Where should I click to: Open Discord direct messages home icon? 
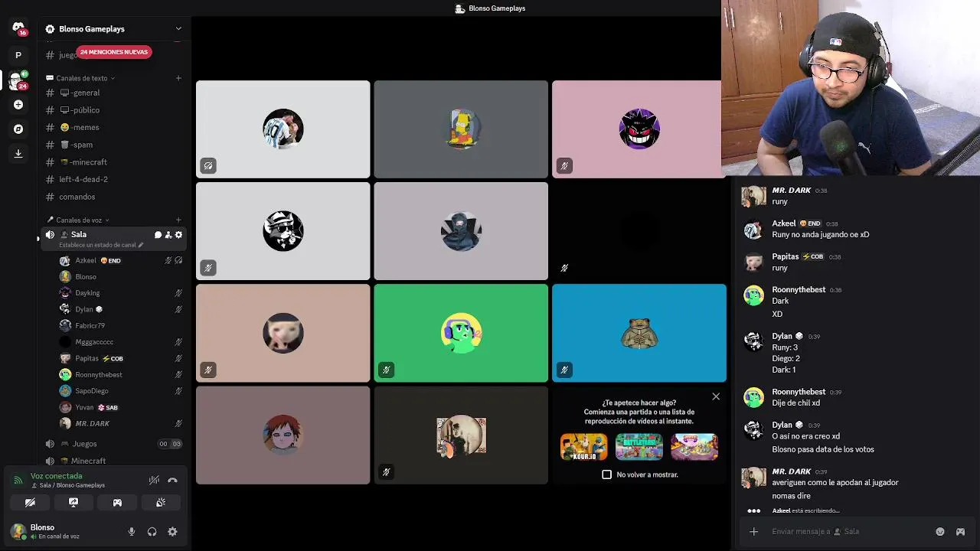18,28
